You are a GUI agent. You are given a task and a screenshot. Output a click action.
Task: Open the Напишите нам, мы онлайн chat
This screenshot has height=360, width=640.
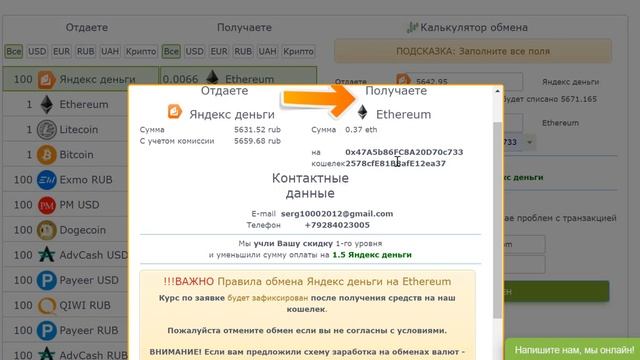(x=573, y=349)
